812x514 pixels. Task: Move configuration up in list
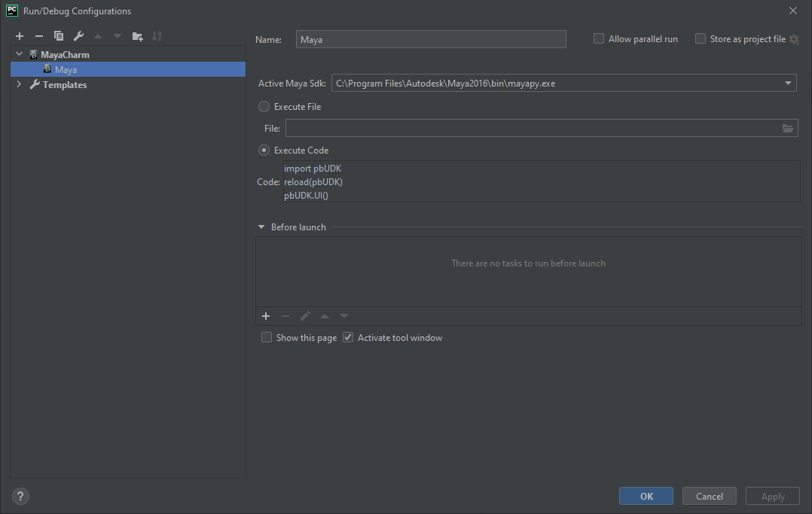pos(98,36)
